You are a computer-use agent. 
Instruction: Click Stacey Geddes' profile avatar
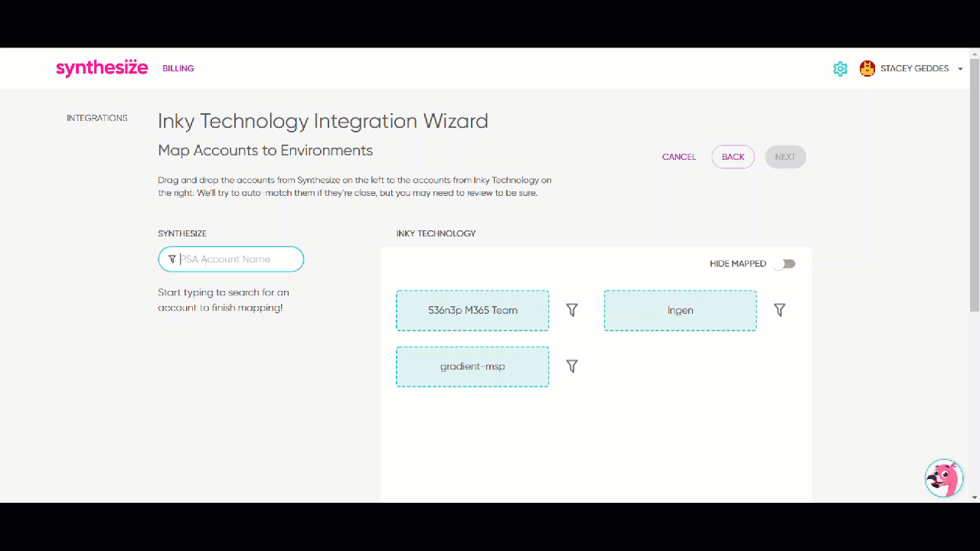pos(867,69)
